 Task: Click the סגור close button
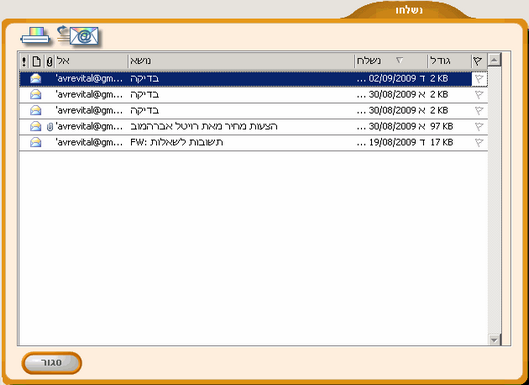tap(52, 363)
